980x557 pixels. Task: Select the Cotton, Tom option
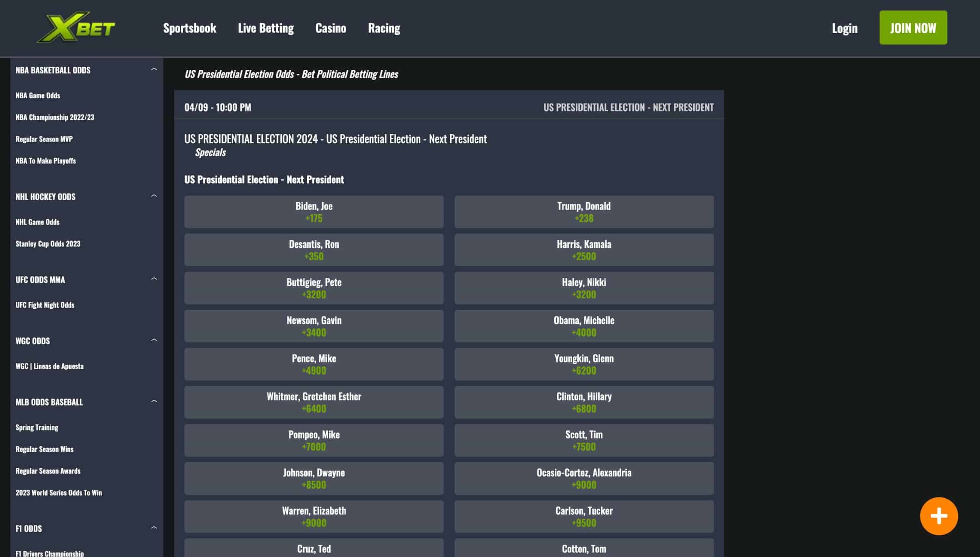[x=584, y=548]
